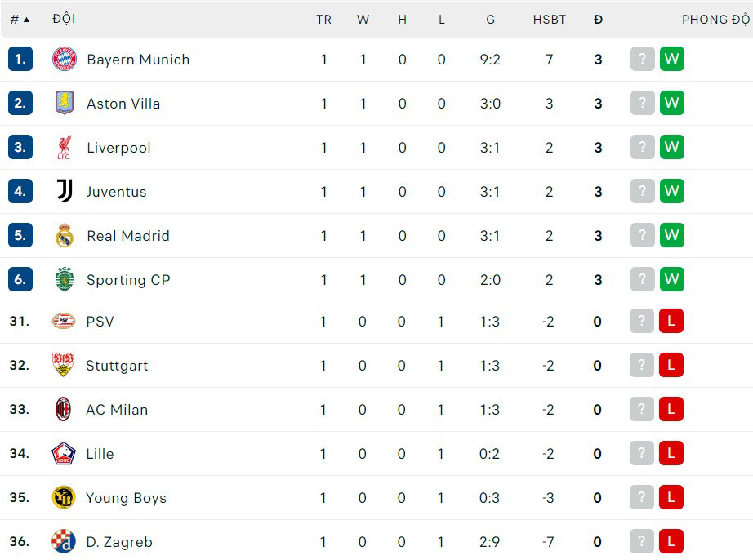753x560 pixels.
Task: Click Bayern Munich's green W form badge
Action: pos(672,59)
